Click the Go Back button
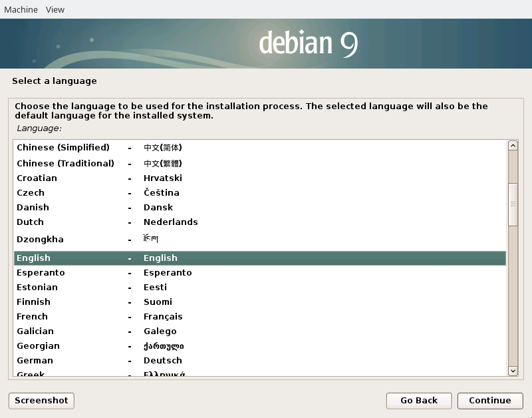This screenshot has width=532, height=418. click(x=419, y=401)
